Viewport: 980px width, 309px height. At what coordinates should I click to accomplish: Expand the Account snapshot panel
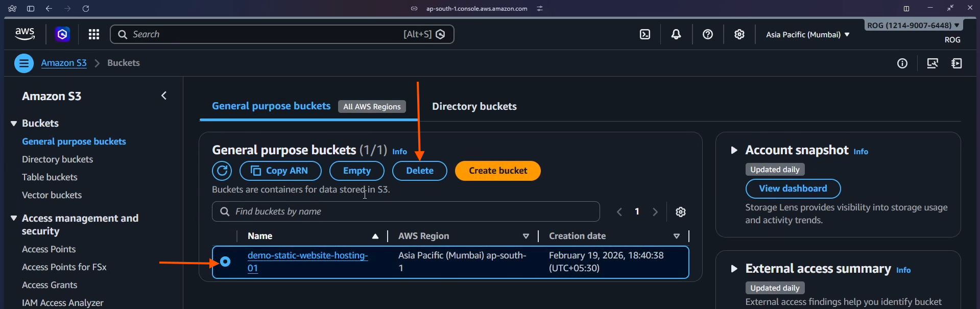click(734, 150)
